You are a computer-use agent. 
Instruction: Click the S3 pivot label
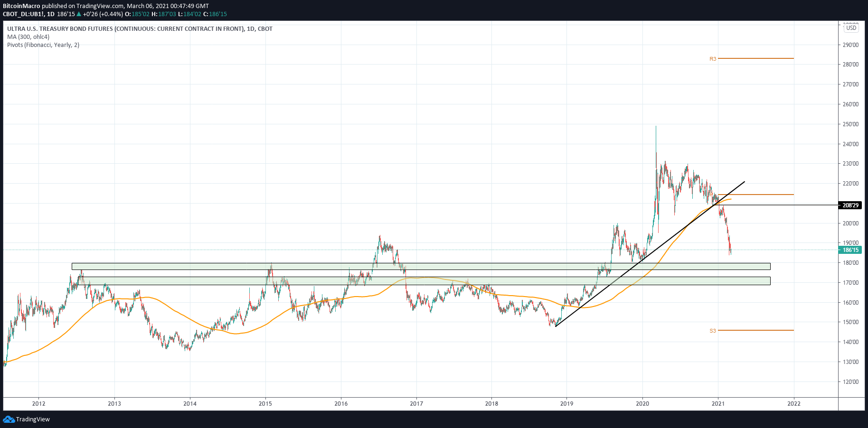pyautogui.click(x=713, y=331)
